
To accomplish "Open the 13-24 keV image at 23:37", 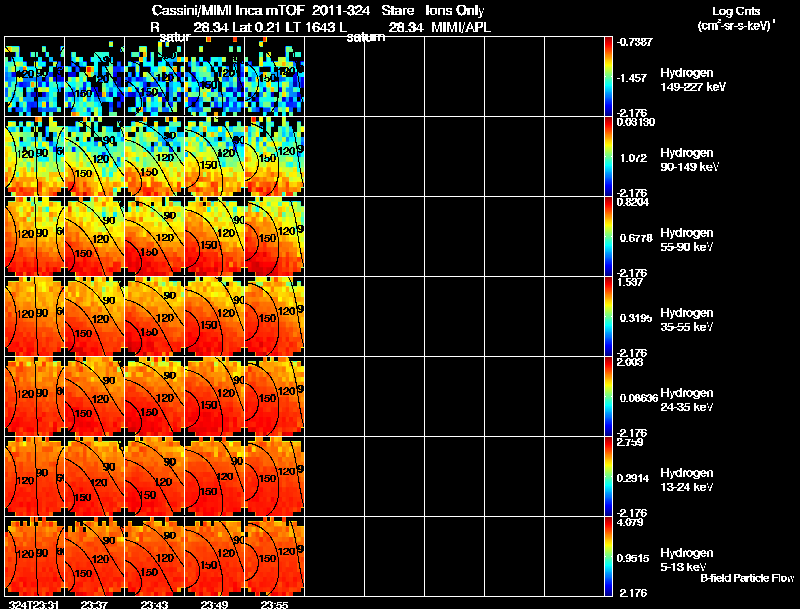I will (x=94, y=477).
